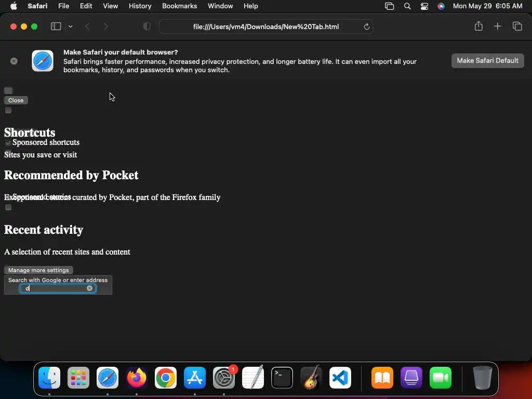The height and width of the screenshot is (399, 532).
Task: Dismiss the default browser banner
Action: (14, 61)
